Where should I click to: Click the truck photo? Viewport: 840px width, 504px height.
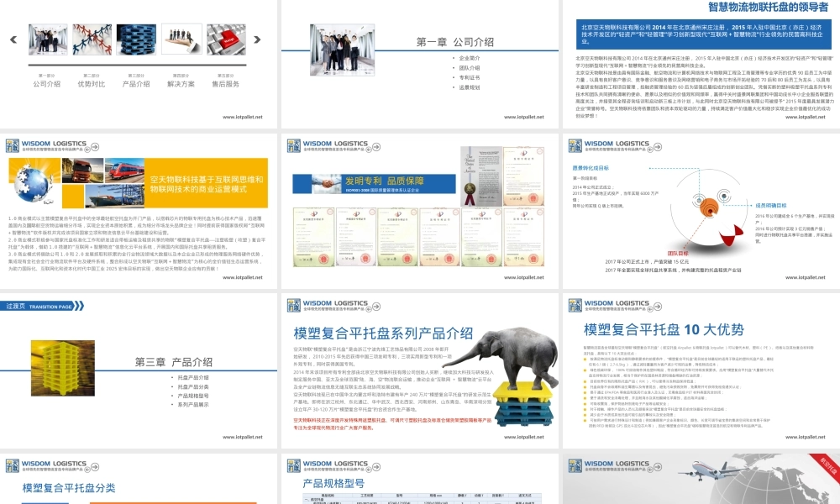(x=82, y=171)
